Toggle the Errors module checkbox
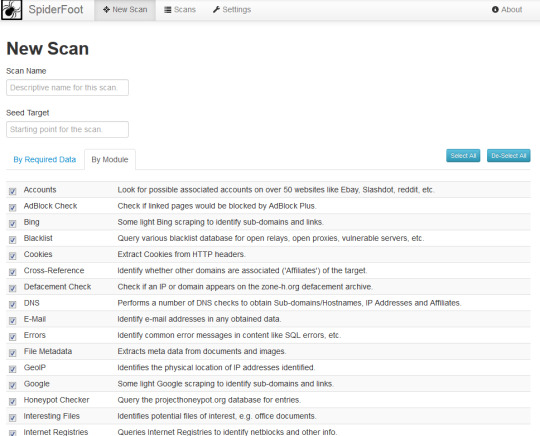This screenshot has height=436, width=540. 13,337
